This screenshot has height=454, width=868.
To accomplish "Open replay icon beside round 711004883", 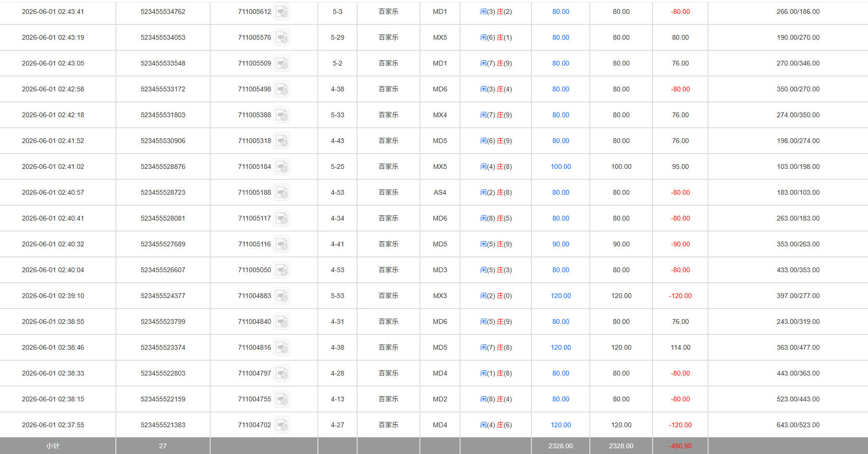I will 282,296.
